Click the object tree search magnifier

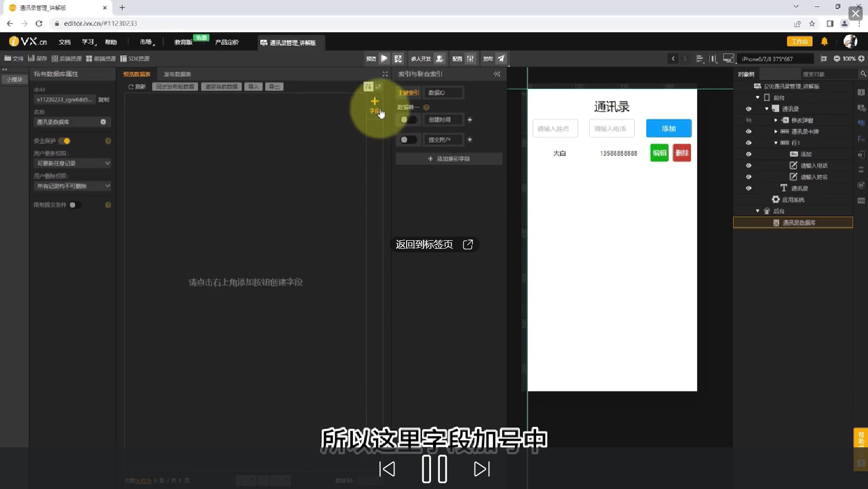coord(863,74)
